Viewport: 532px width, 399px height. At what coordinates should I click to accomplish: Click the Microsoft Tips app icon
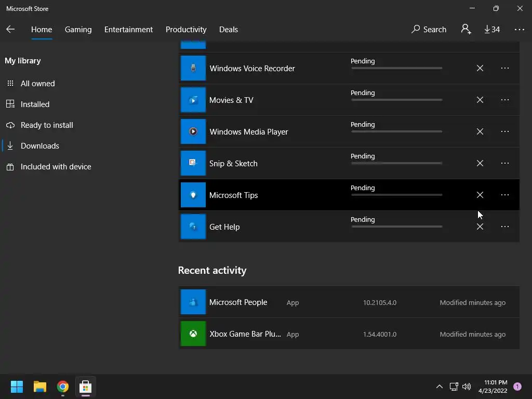pyautogui.click(x=193, y=195)
